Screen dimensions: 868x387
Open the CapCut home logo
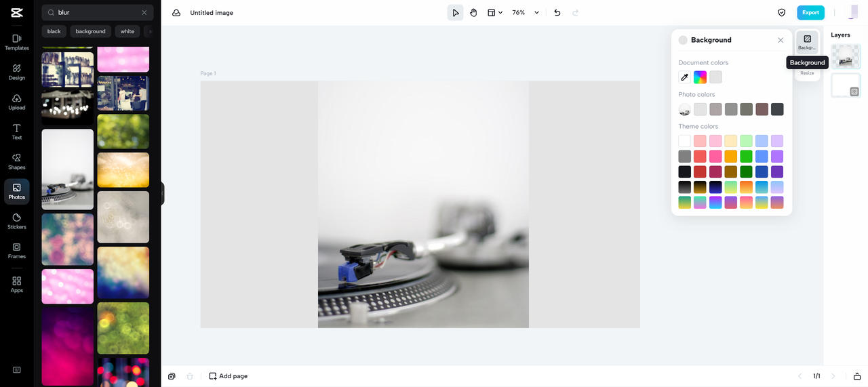coord(16,12)
